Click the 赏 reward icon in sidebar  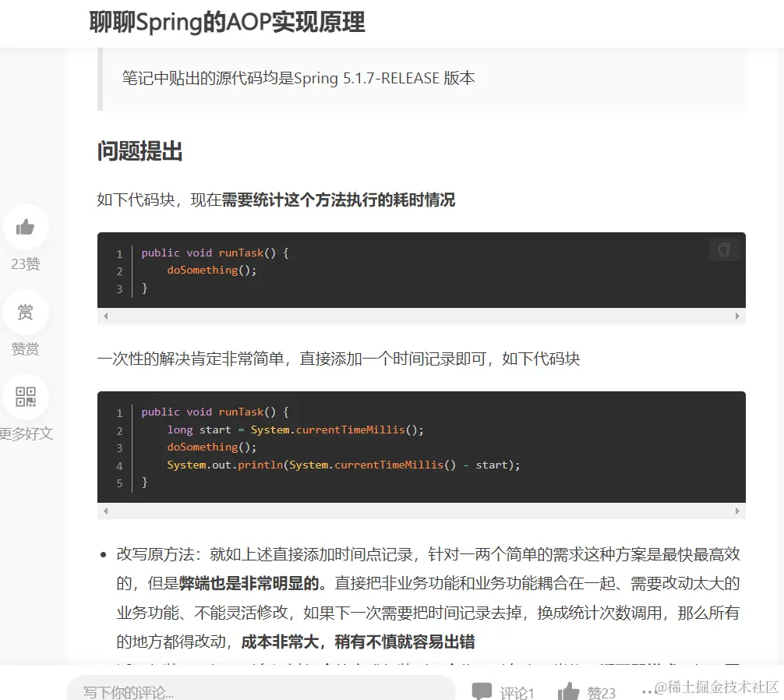[x=25, y=312]
